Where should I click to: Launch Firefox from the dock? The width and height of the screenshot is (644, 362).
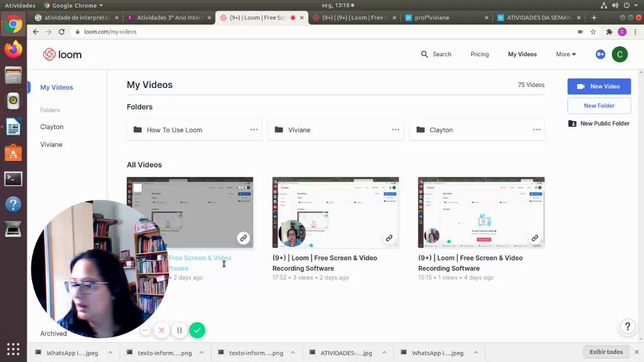(x=13, y=49)
